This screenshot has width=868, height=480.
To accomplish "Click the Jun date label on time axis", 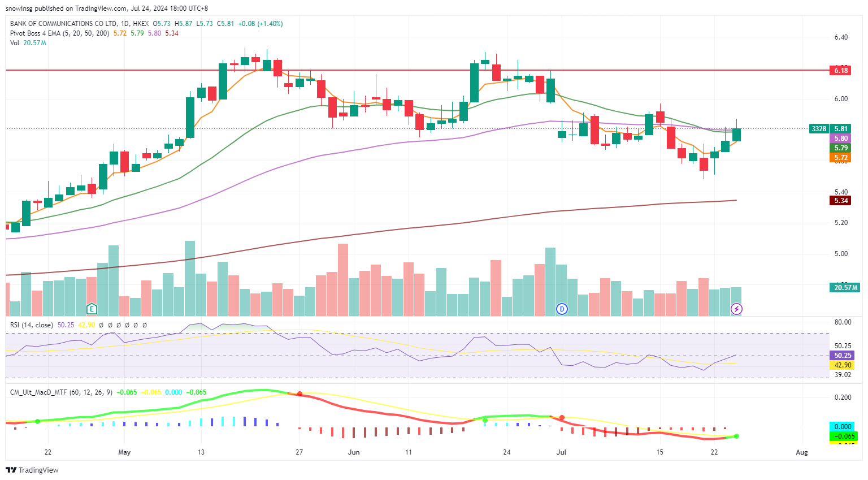I will tap(354, 452).
